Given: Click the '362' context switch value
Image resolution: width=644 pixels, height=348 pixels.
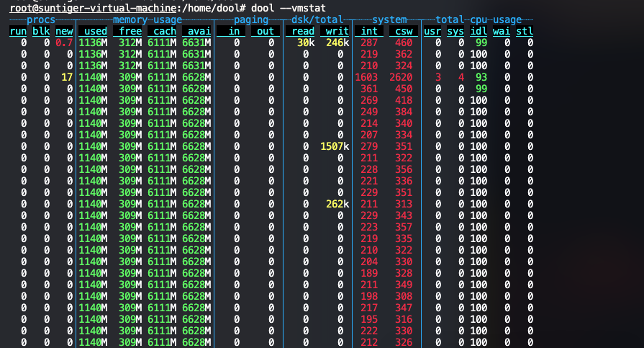Looking at the screenshot, I should (404, 54).
